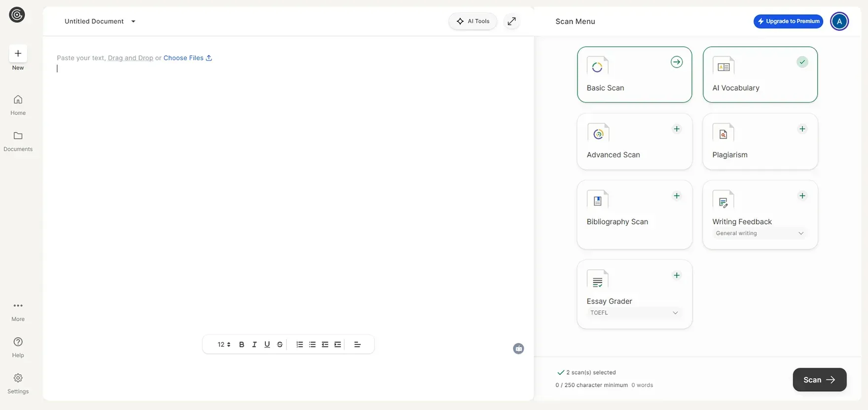Add the Plagiarism scan

pos(802,129)
